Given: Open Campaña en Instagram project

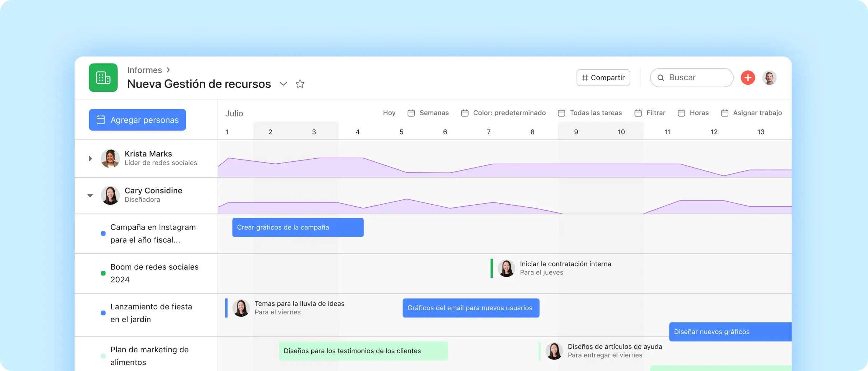Looking at the screenshot, I should (153, 233).
